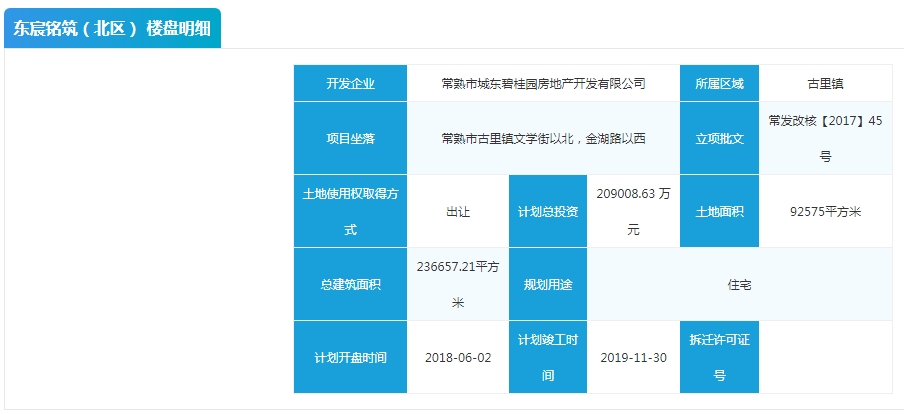Screen dimensions: 904x414
Task: Click the completion date 2019-11-30
Action: 633,357
